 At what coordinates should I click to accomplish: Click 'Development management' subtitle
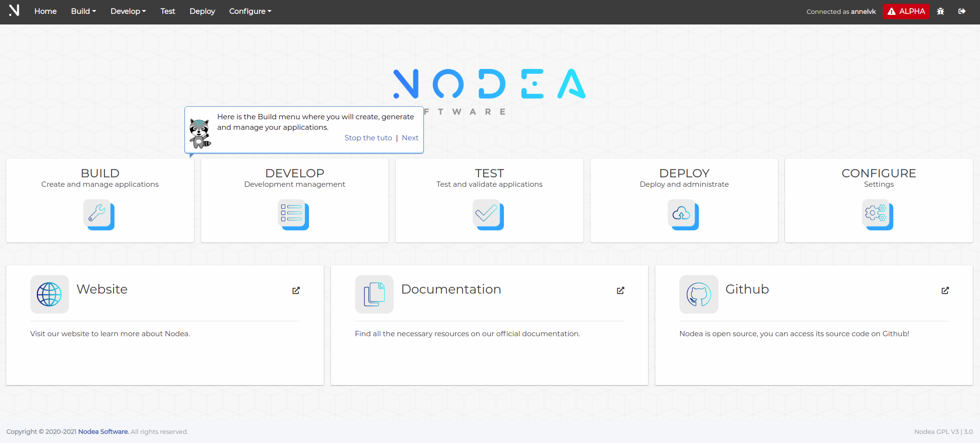[295, 184]
